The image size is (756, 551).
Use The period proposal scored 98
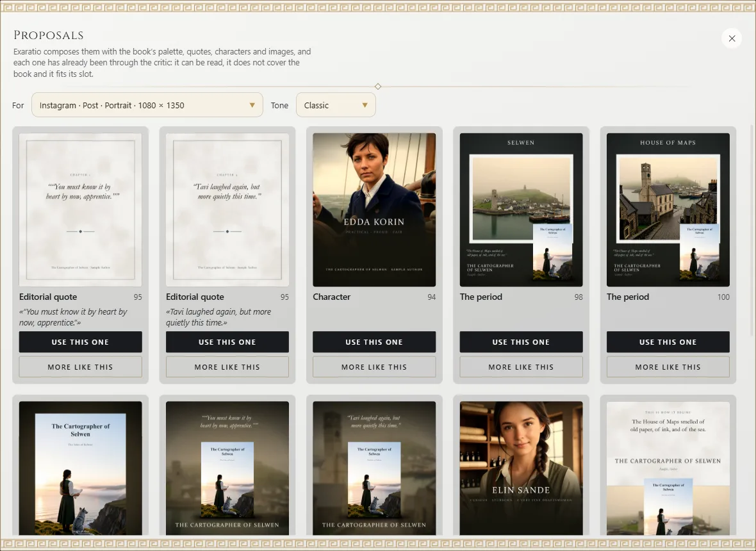click(522, 341)
